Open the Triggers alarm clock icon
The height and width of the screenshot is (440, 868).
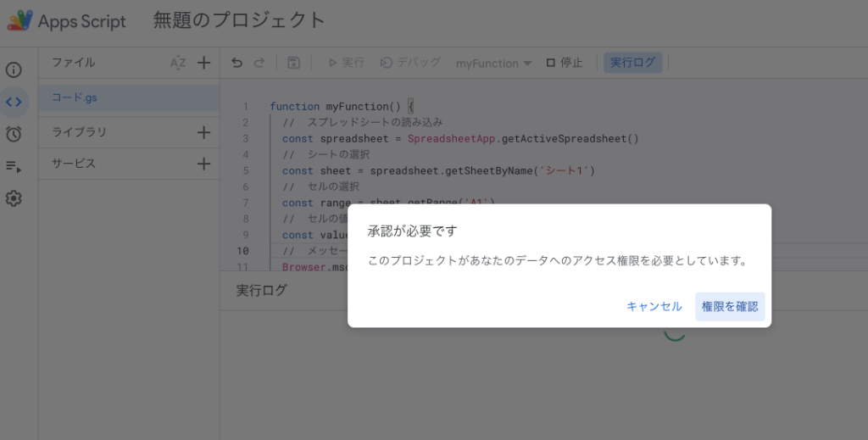[x=14, y=134]
